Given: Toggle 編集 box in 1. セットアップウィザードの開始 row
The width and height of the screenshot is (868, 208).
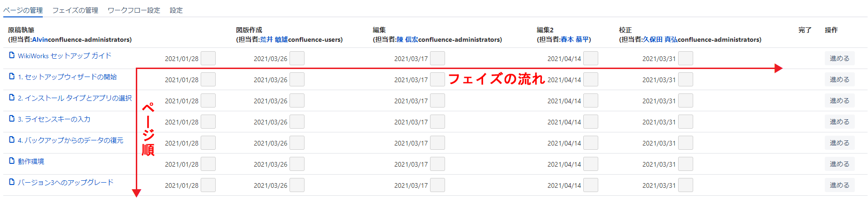Looking at the screenshot, I should click(438, 79).
